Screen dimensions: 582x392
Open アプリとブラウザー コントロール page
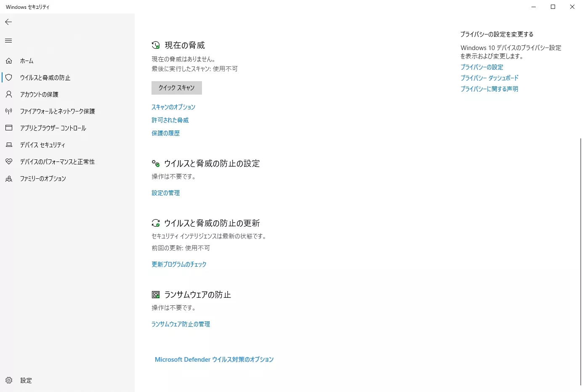tap(53, 128)
